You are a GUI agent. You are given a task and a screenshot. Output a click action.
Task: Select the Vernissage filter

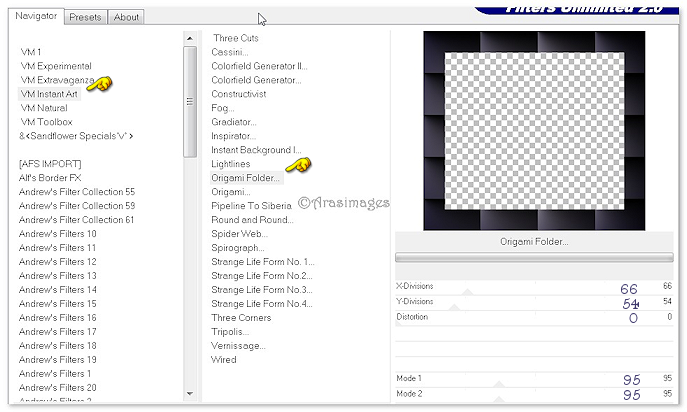pyautogui.click(x=238, y=345)
